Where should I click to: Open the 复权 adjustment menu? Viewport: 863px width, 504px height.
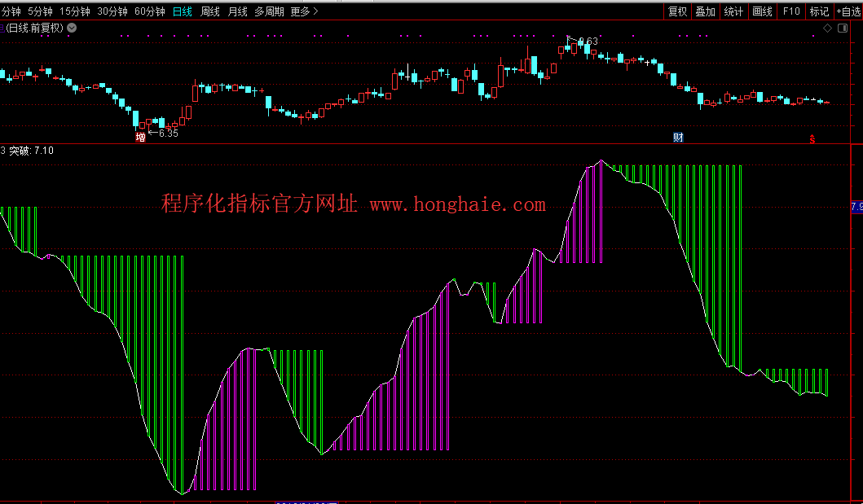[x=677, y=11]
